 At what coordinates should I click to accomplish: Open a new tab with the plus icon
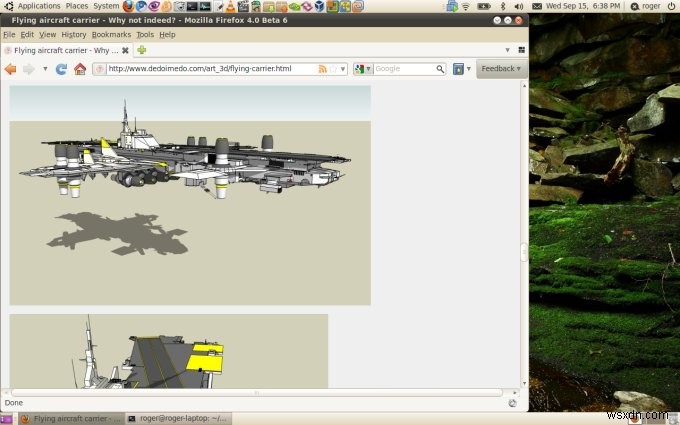[x=141, y=50]
